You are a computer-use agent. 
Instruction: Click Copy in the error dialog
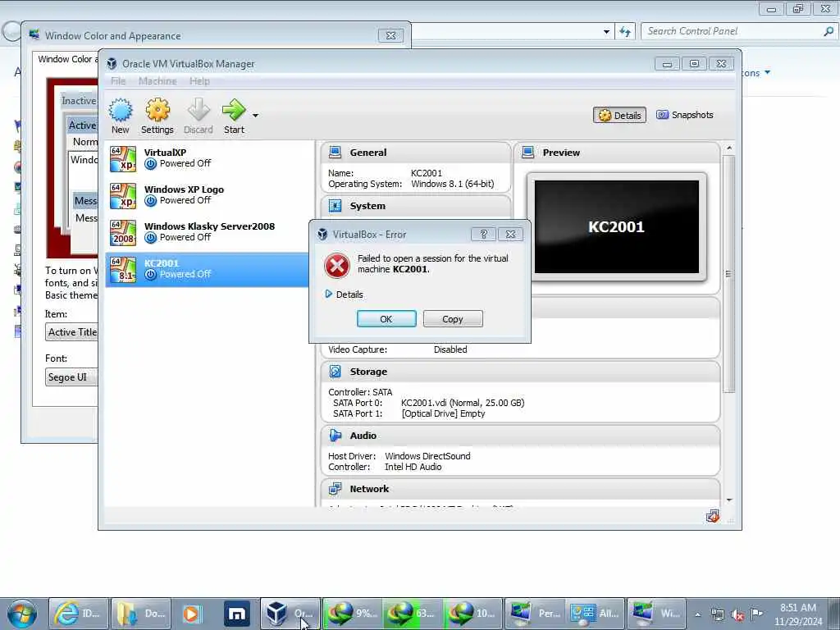[453, 319]
